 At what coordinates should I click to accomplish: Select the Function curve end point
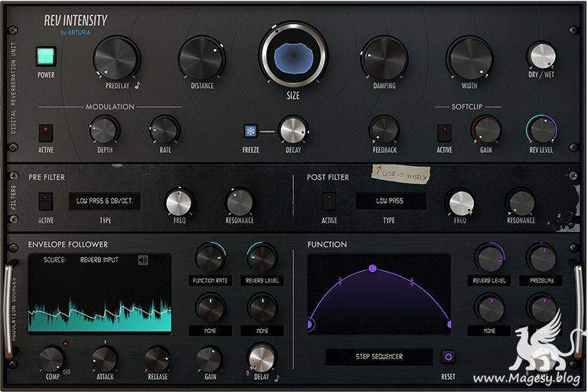449,324
